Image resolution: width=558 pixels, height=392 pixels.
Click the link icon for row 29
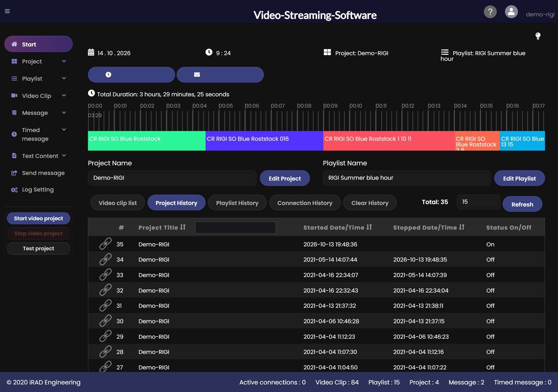[x=105, y=336]
